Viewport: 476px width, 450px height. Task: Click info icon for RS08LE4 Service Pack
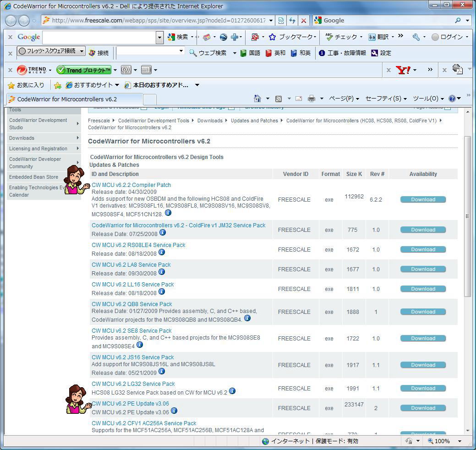(x=162, y=252)
